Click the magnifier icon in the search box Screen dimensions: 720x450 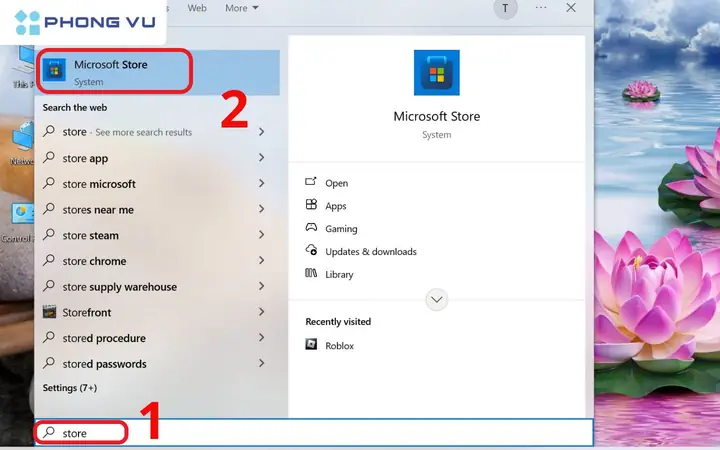click(x=49, y=432)
